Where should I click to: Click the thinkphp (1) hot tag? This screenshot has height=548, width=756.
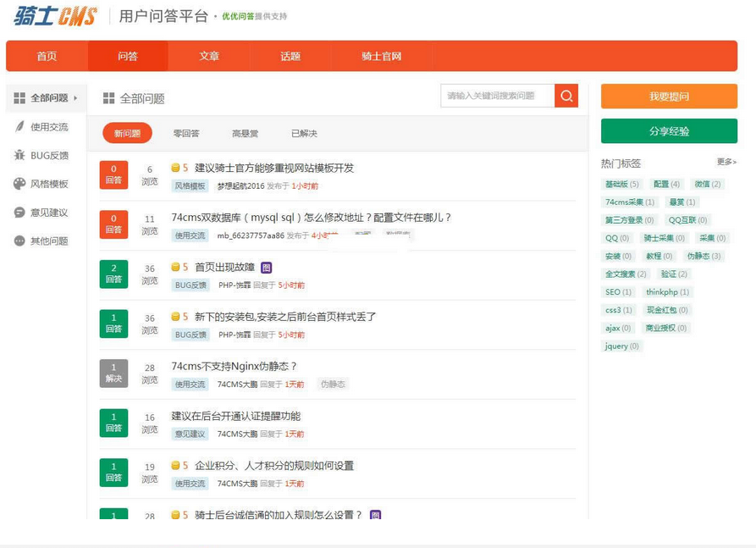667,292
